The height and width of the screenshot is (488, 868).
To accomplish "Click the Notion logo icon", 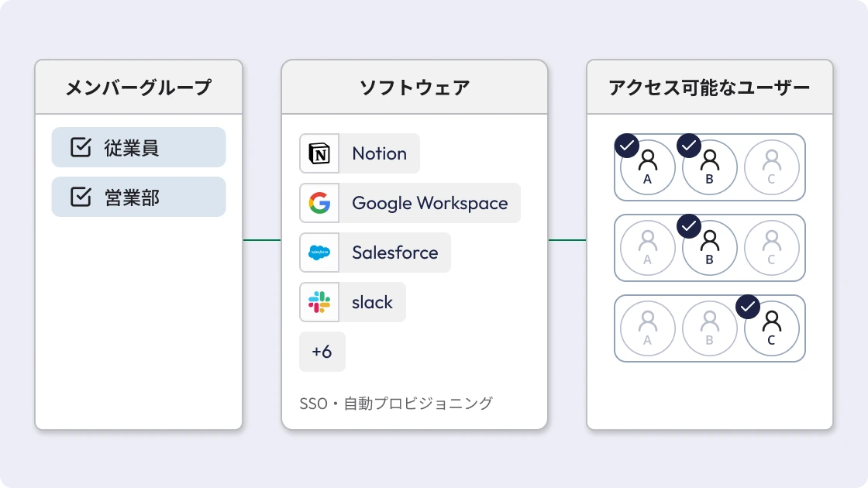I will tap(319, 153).
